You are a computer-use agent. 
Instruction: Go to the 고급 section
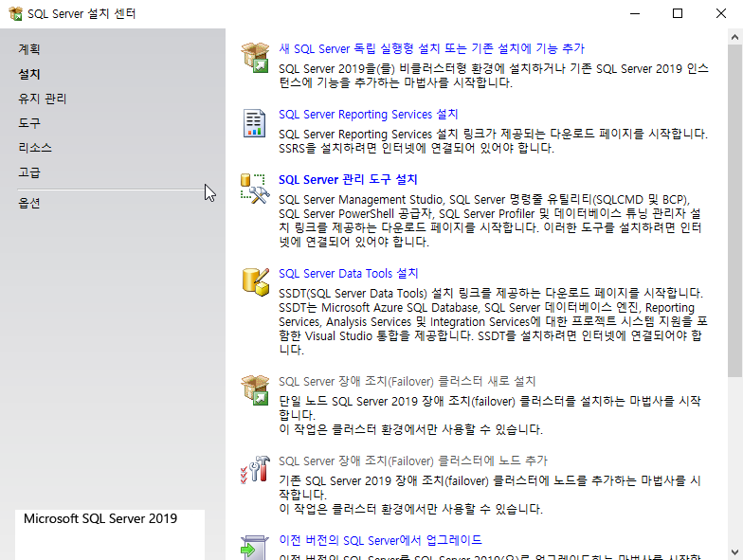(29, 172)
